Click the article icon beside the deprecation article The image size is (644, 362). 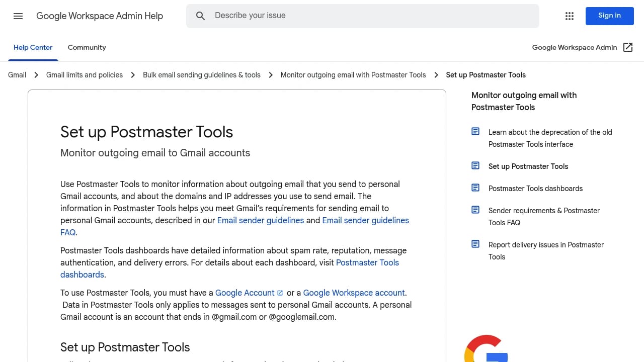point(475,131)
